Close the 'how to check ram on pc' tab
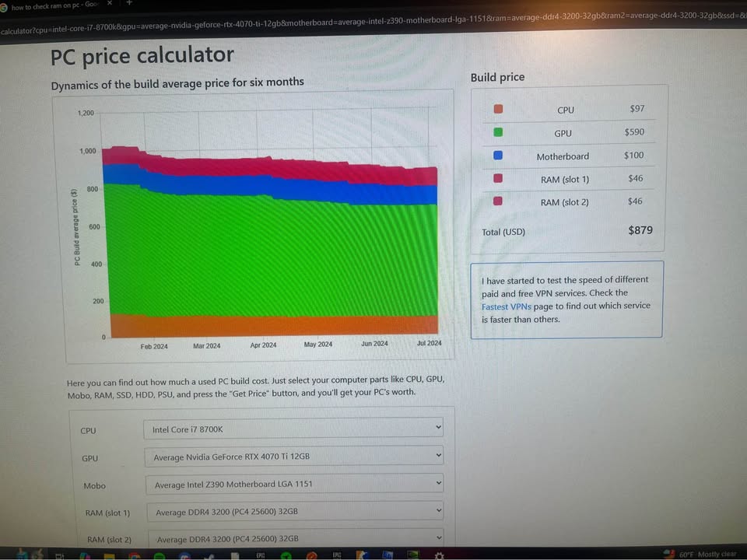This screenshot has width=747, height=560. (110, 5)
